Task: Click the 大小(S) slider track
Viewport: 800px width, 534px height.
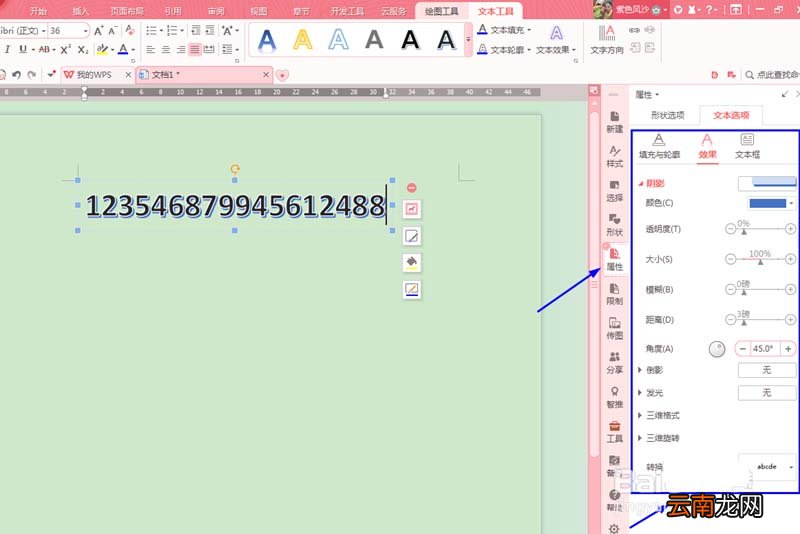Action: click(760, 259)
